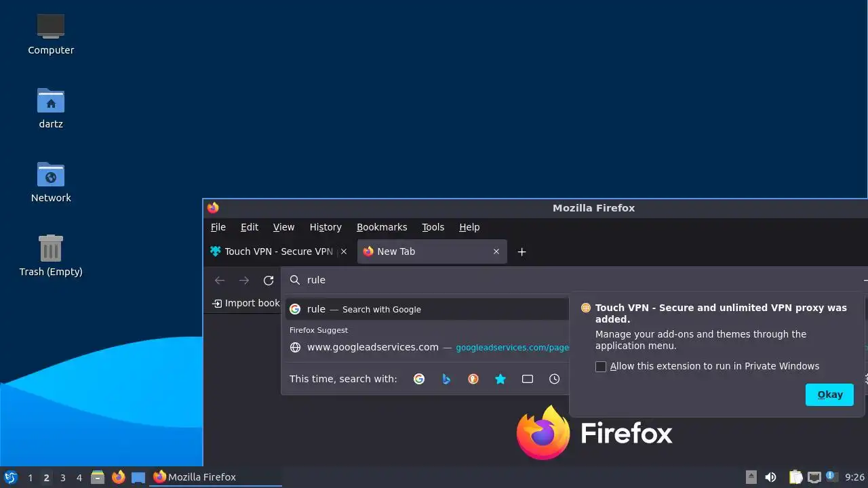Open the Network desktop icon
The image size is (868, 488).
click(51, 182)
